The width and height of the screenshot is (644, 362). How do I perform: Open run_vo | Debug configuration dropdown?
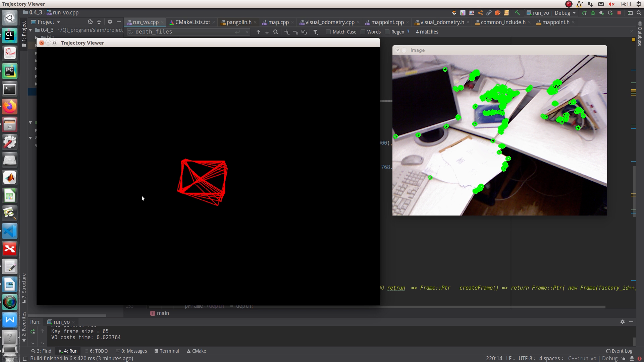(x=551, y=13)
